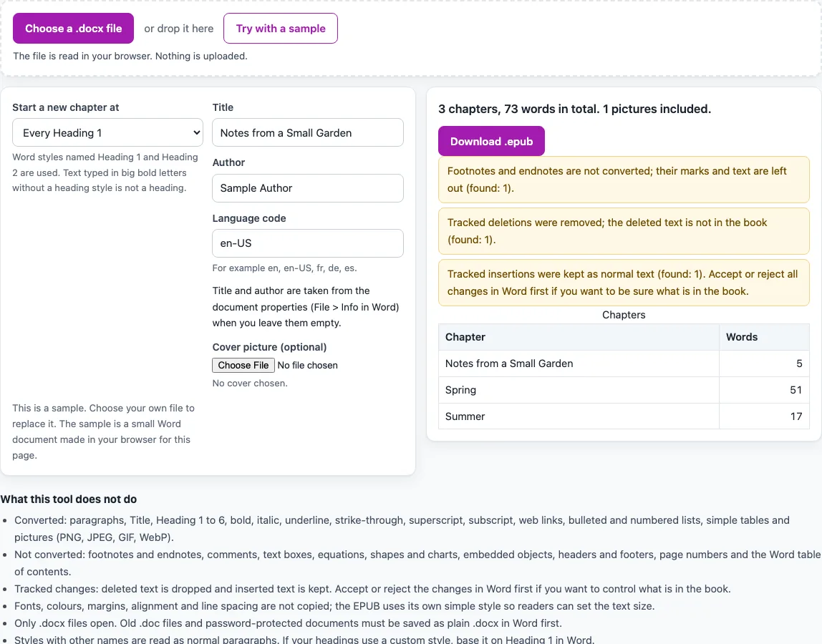Image resolution: width=822 pixels, height=644 pixels.
Task: Click the word count 17 for Summer
Action: coord(796,416)
